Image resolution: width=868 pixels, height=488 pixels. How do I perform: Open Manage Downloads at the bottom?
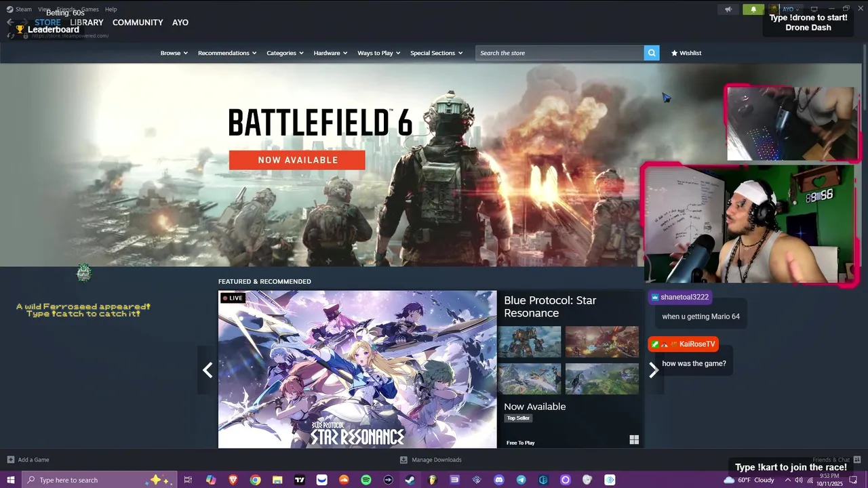click(x=431, y=460)
